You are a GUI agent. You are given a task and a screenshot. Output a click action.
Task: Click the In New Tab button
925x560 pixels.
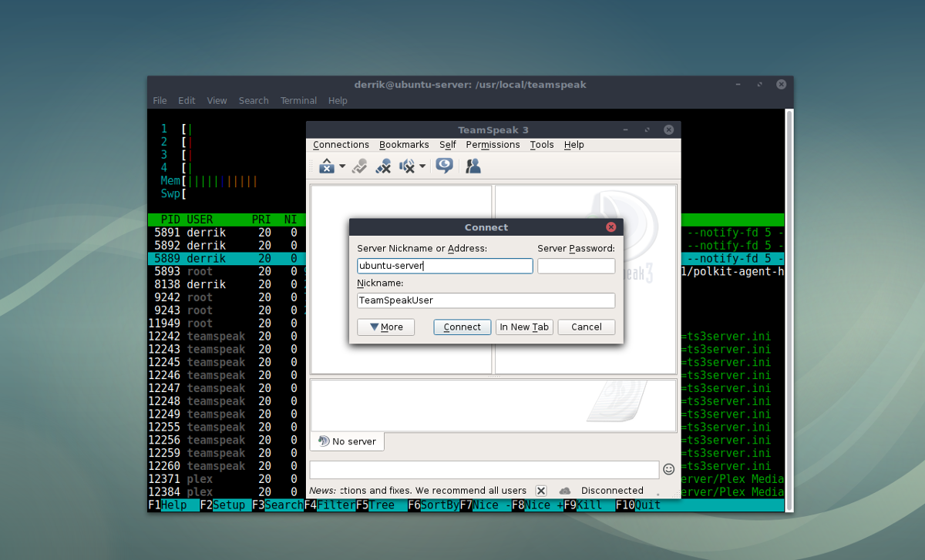click(x=524, y=327)
